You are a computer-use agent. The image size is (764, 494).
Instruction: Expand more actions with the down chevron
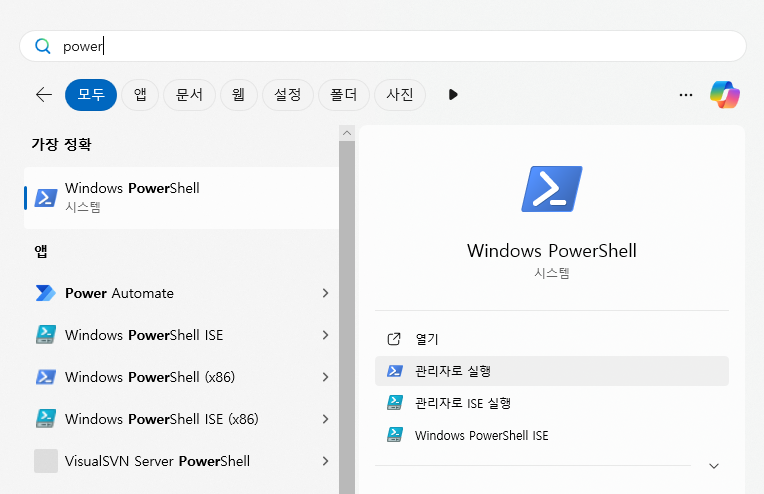pyautogui.click(x=714, y=466)
